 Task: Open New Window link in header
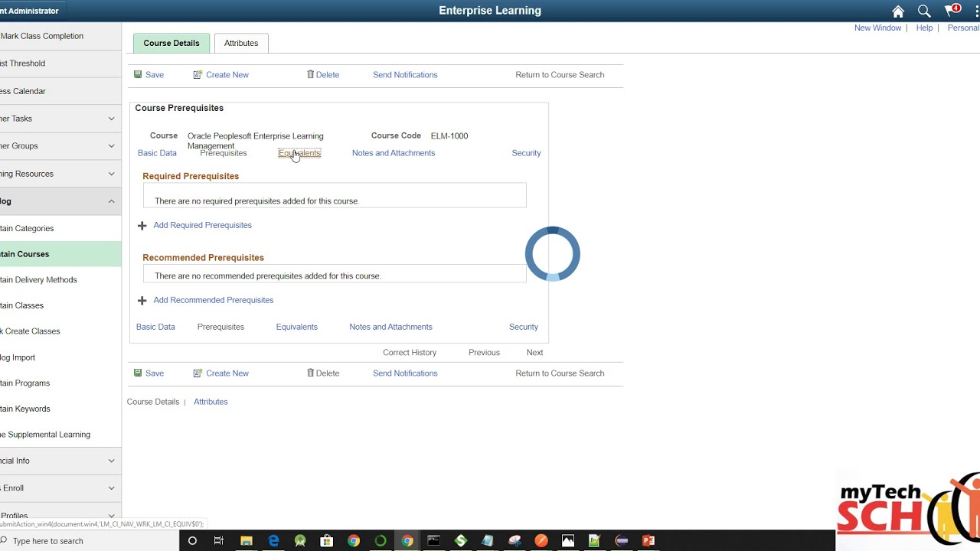877,28
